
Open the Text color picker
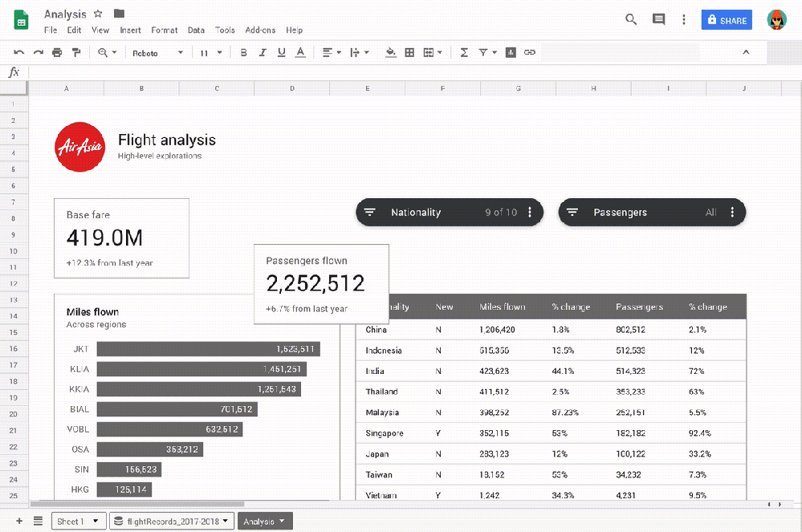coord(300,51)
